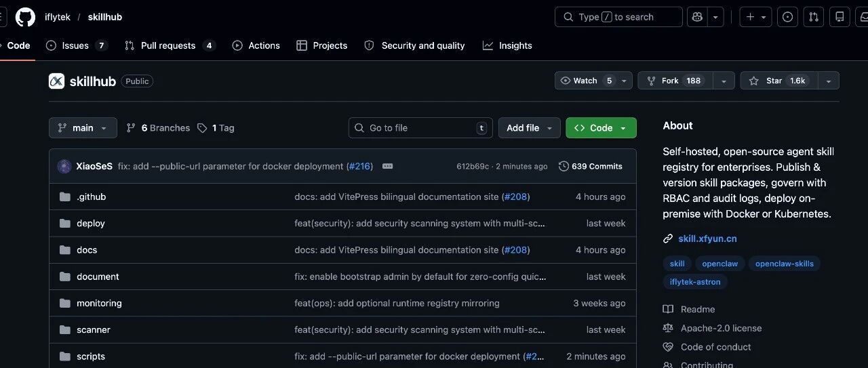868x368 pixels.
Task: Open the green Code dropdown button
Action: tap(601, 127)
